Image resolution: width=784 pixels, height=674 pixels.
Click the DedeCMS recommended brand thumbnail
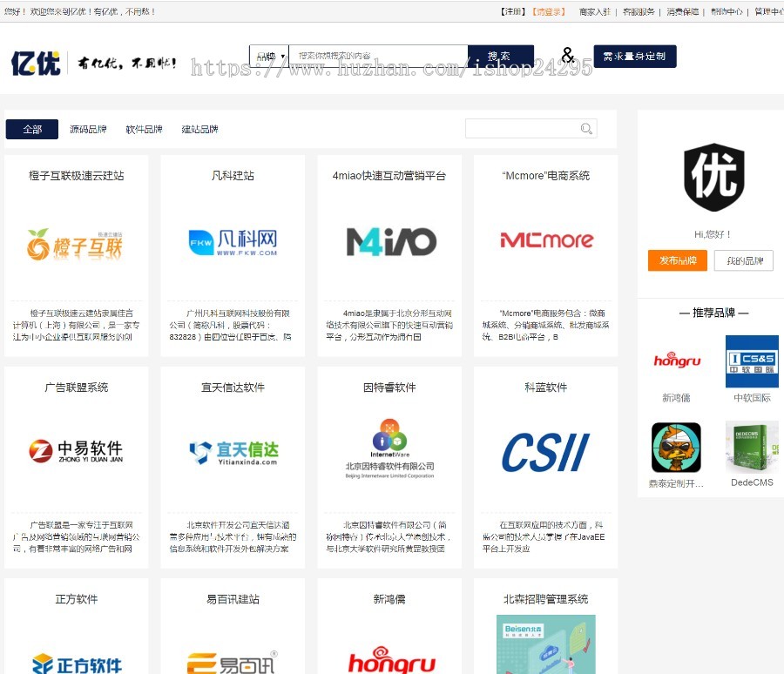click(752, 447)
